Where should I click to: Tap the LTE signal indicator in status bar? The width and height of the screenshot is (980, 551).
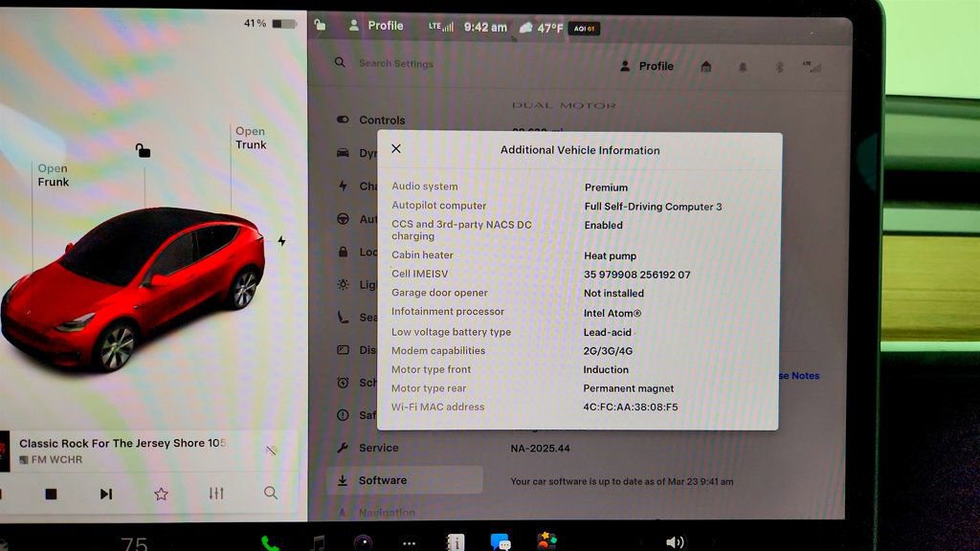coord(440,26)
